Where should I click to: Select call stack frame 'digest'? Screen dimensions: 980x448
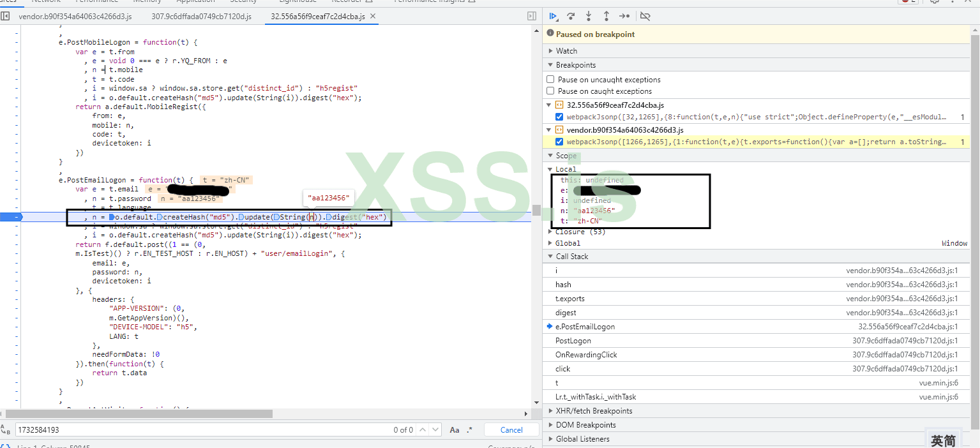(757, 313)
